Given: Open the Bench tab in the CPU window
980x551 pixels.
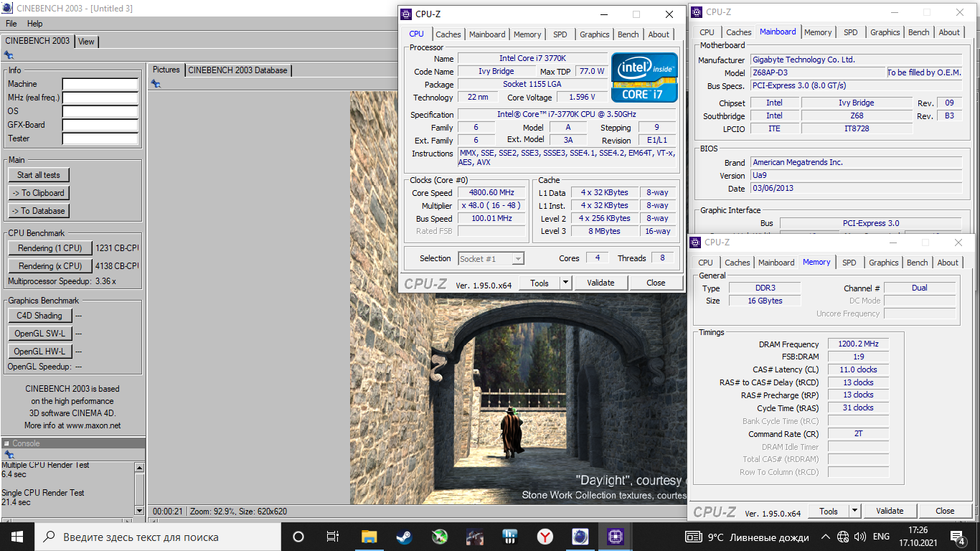Looking at the screenshot, I should pos(628,34).
